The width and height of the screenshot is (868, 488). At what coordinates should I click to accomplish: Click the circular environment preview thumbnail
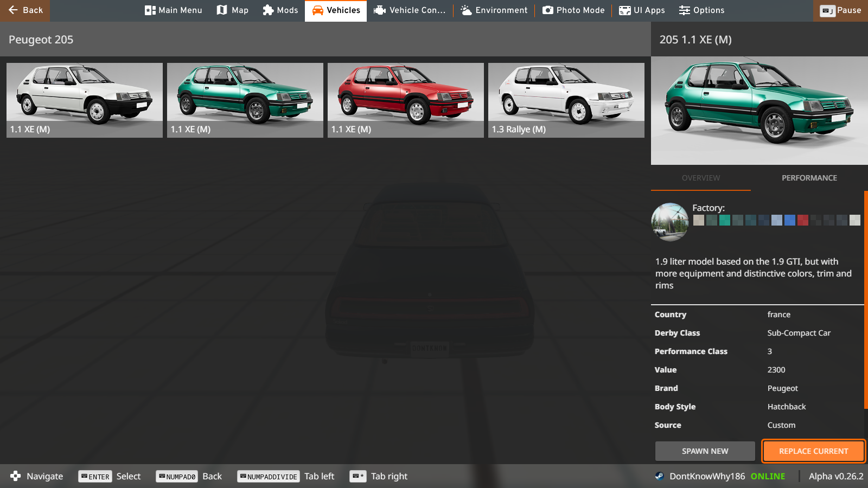(x=670, y=222)
